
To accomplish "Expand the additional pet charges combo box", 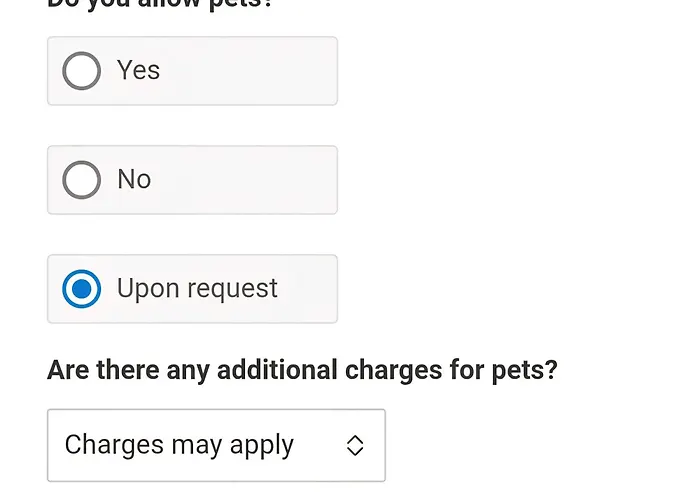I will 216,445.
